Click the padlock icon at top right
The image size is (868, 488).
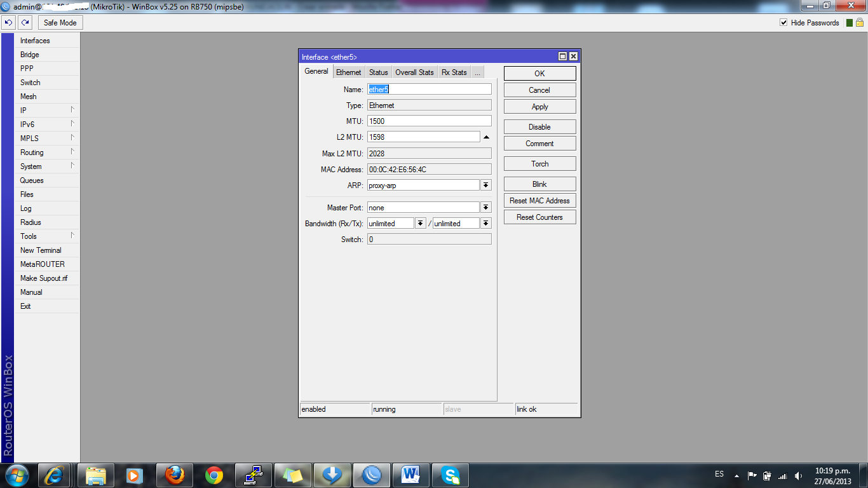pyautogui.click(x=860, y=22)
